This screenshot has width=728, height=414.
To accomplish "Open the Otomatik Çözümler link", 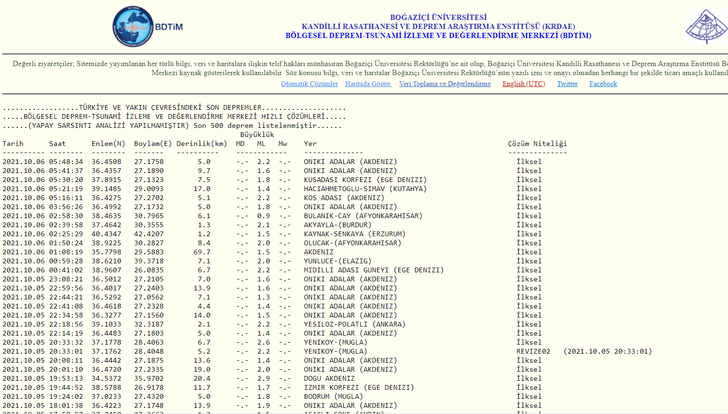I will point(309,84).
